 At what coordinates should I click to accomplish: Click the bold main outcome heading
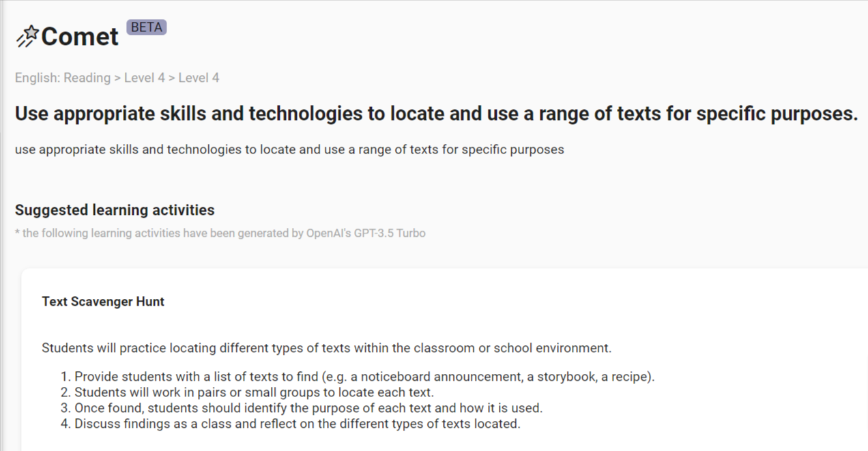tap(436, 113)
